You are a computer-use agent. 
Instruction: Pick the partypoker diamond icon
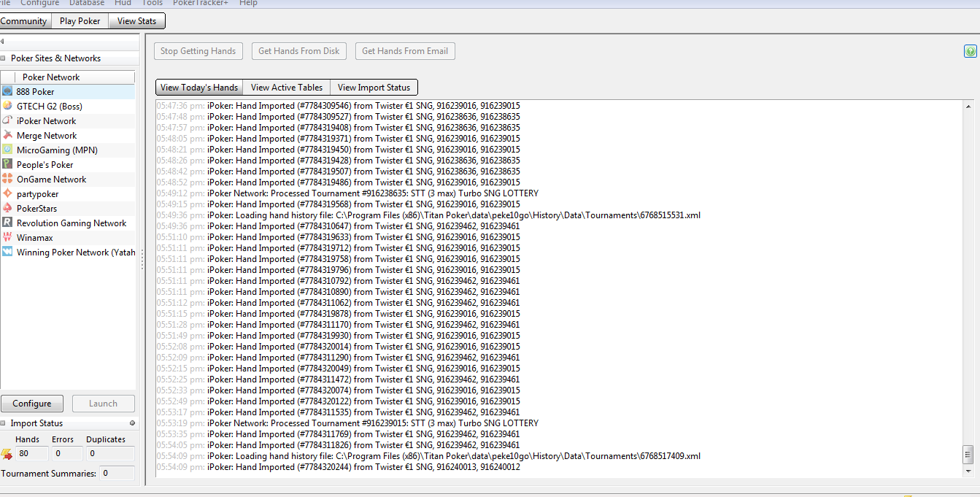coord(7,193)
